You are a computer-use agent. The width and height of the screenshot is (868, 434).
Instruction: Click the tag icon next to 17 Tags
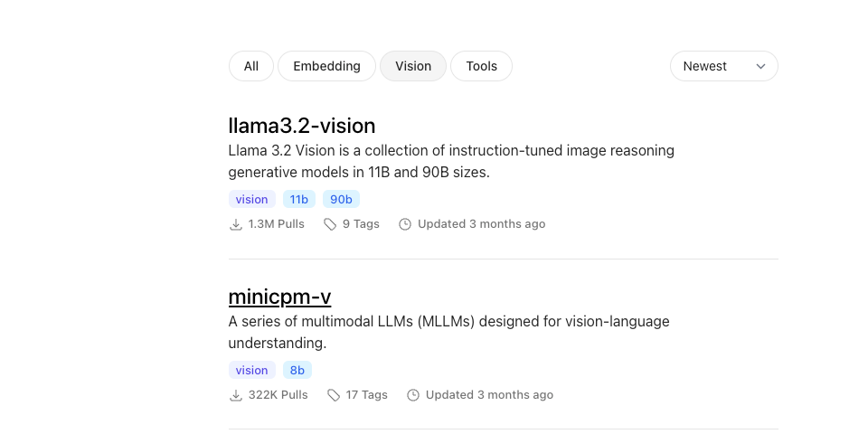(x=334, y=395)
